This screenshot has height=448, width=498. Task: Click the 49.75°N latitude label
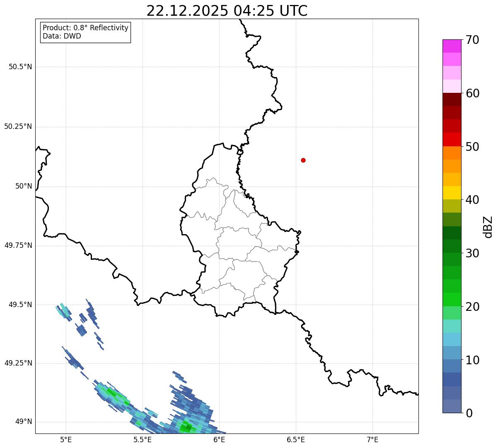pos(18,245)
